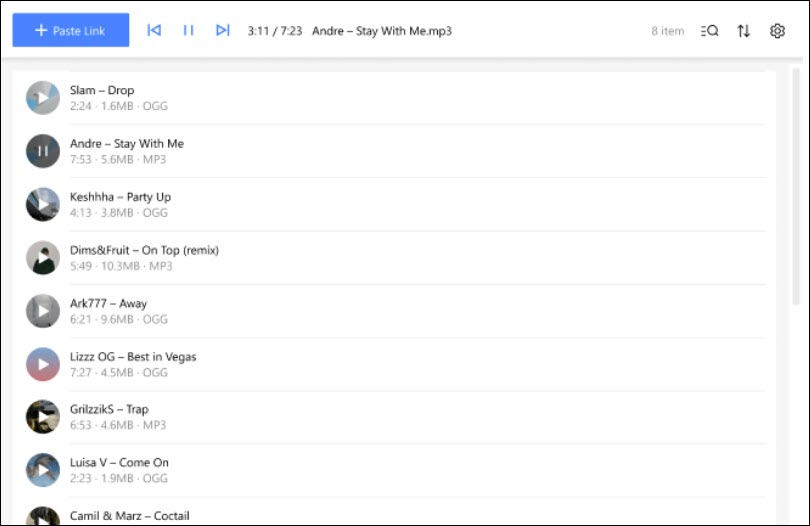Click the 'Andre – Stay With Me.mp3' now-playing title
Screen dimensions: 810x526
click(x=382, y=31)
